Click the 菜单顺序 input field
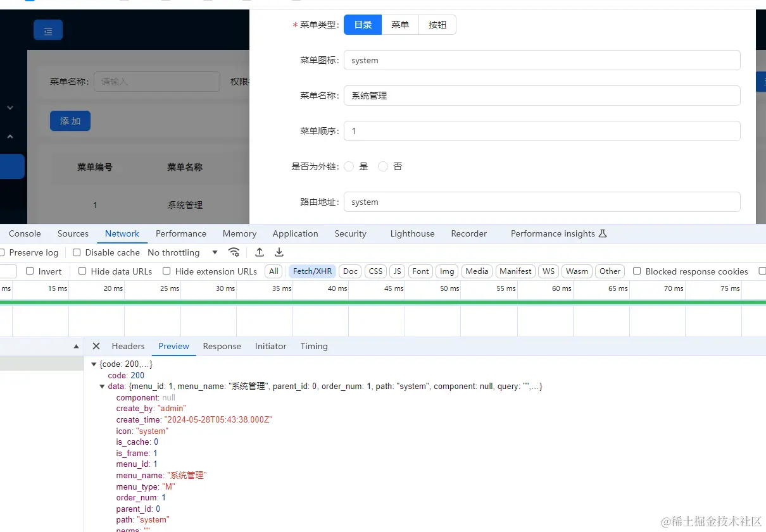766x532 pixels. click(542, 131)
